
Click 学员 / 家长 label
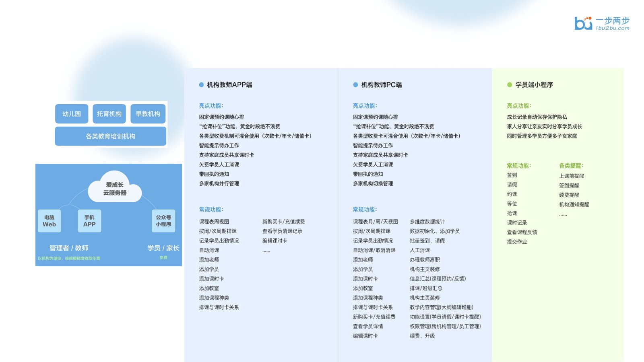pos(163,248)
